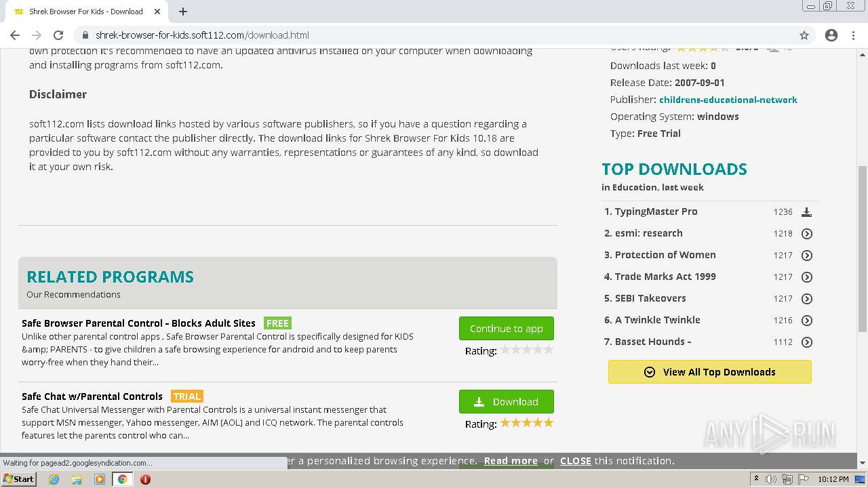This screenshot has height=488, width=868.
Task: Open the file explorer from the taskbar
Action: tap(77, 479)
